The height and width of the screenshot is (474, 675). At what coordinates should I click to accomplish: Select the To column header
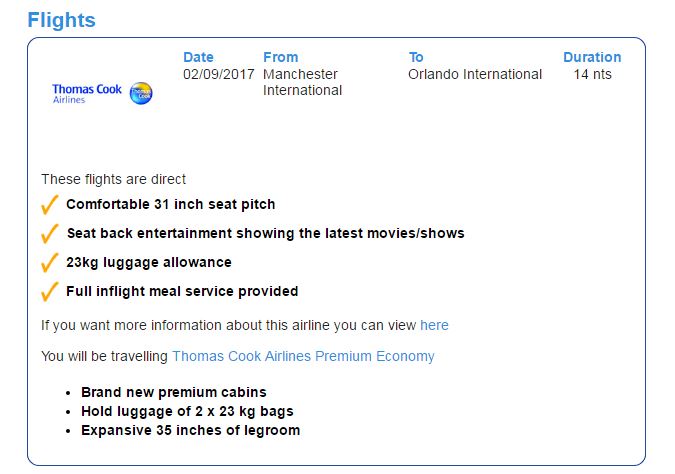[x=416, y=57]
